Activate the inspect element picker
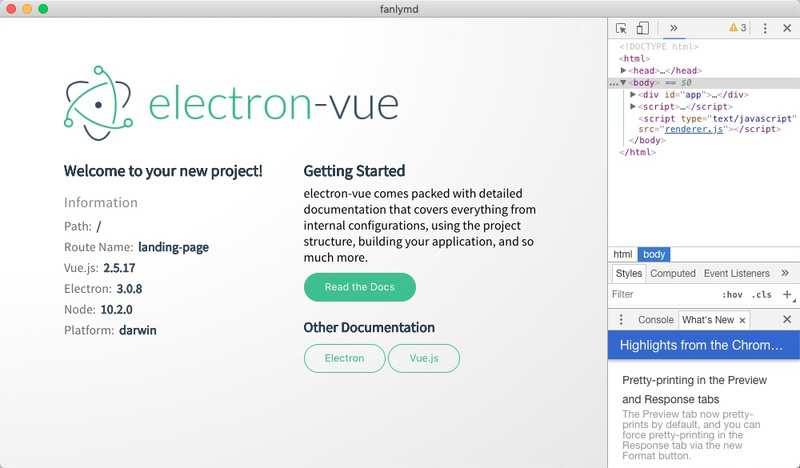This screenshot has height=468, width=800. (x=621, y=29)
